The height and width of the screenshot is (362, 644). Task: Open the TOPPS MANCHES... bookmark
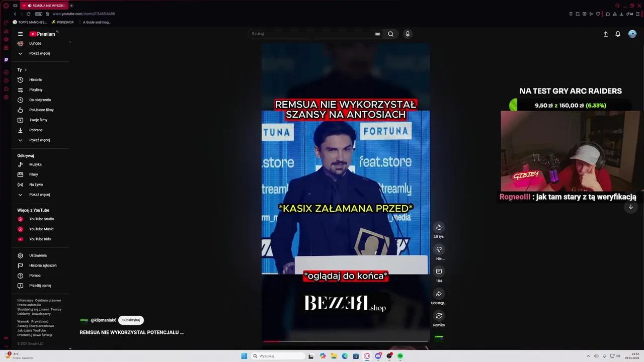(x=30, y=22)
